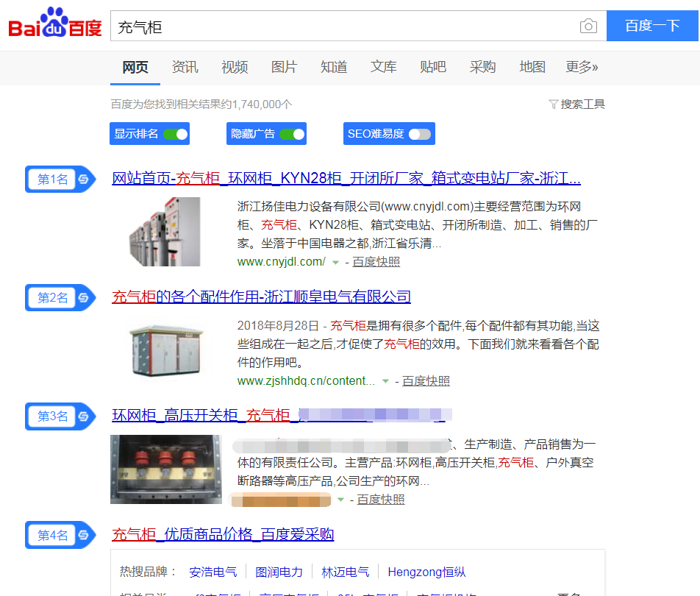The width and height of the screenshot is (700, 596).
Task: Open box substation thumbnail of second result
Action: (166, 350)
